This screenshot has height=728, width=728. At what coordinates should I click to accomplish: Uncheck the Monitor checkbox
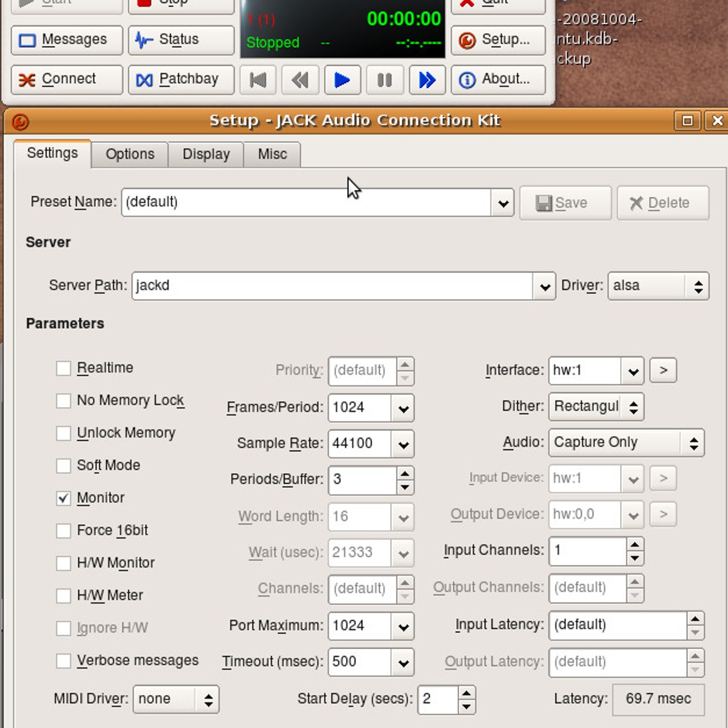64,498
